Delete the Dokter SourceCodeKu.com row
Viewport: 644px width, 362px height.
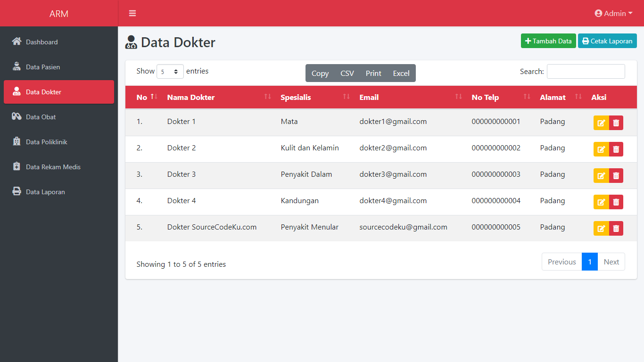(616, 229)
